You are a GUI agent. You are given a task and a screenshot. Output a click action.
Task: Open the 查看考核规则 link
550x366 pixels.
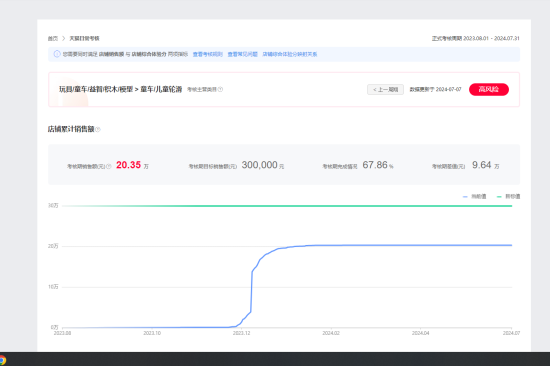pos(208,54)
